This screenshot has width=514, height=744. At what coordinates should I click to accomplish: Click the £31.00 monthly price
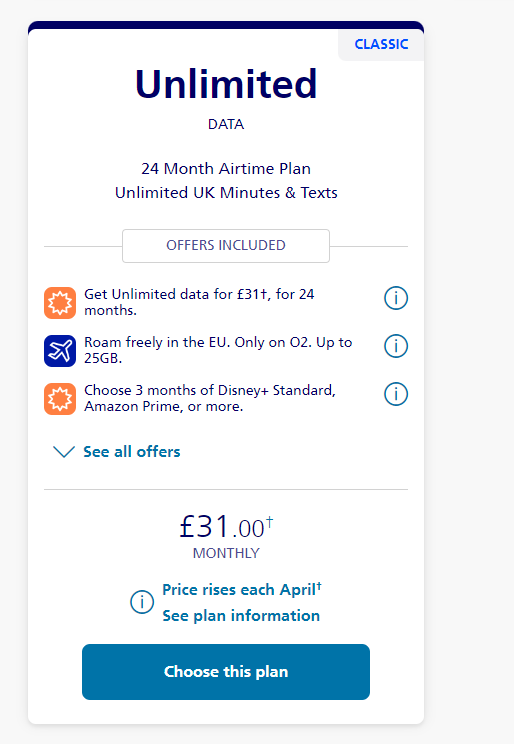click(x=226, y=527)
